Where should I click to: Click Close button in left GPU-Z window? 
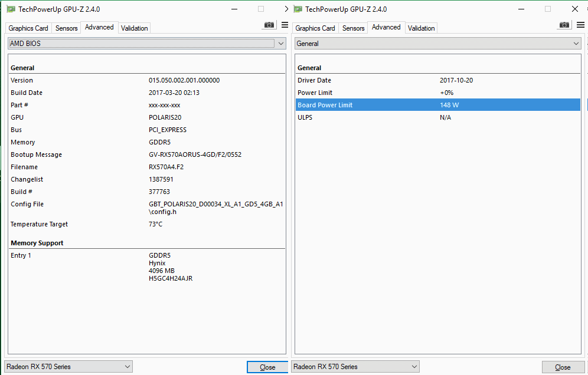(267, 367)
